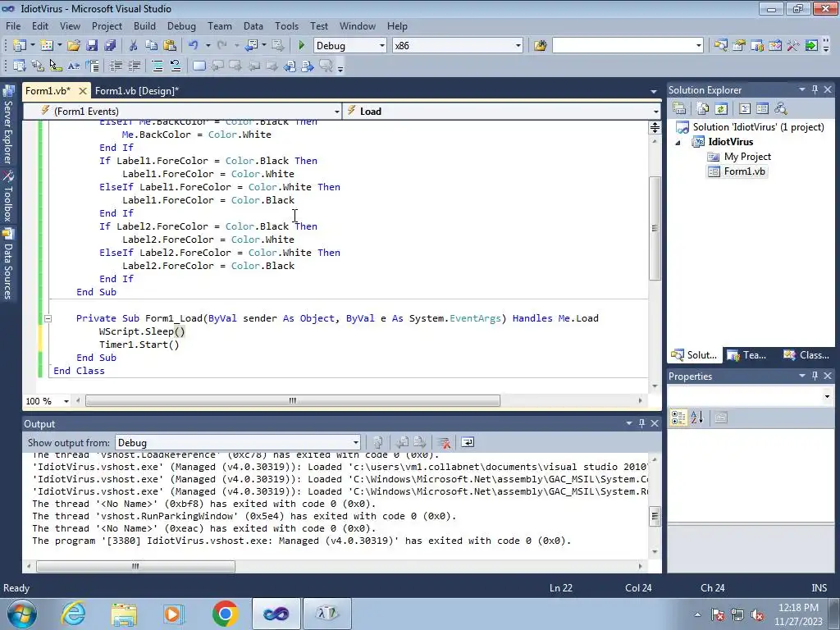
Task: Increase line indent with the toolbar icon
Action: point(134,66)
